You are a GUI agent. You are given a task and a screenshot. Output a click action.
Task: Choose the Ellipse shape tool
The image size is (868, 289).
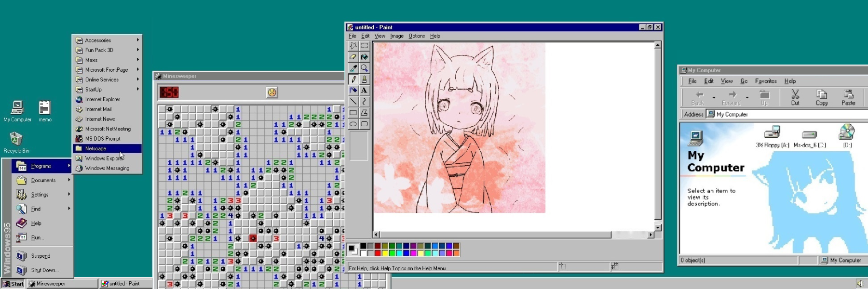pos(353,124)
